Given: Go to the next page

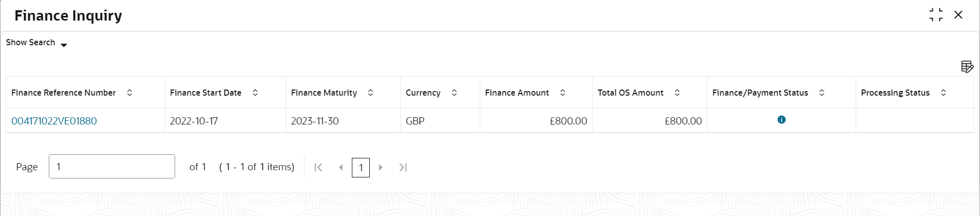Looking at the screenshot, I should tap(381, 167).
